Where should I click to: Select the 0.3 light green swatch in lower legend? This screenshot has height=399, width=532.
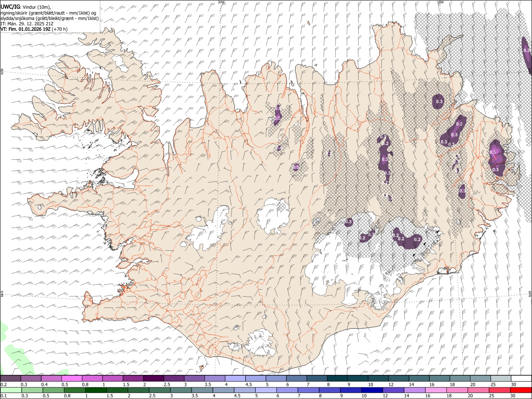(x=32, y=390)
